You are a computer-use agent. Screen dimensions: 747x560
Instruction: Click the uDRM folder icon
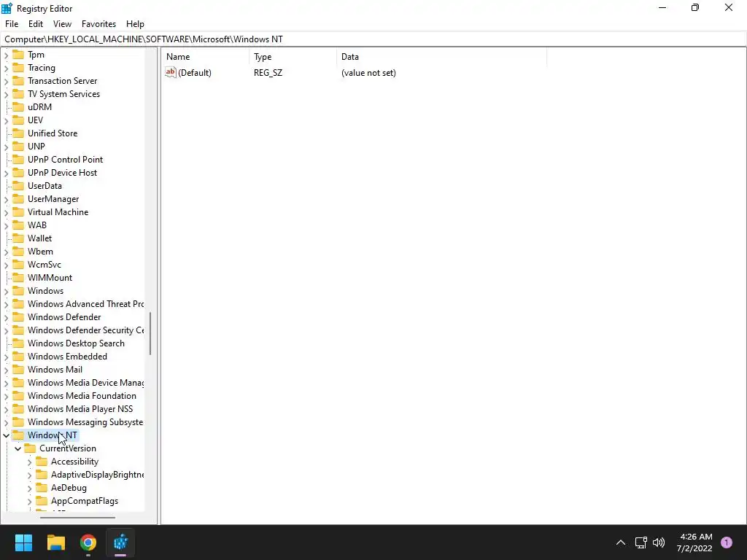(18, 106)
